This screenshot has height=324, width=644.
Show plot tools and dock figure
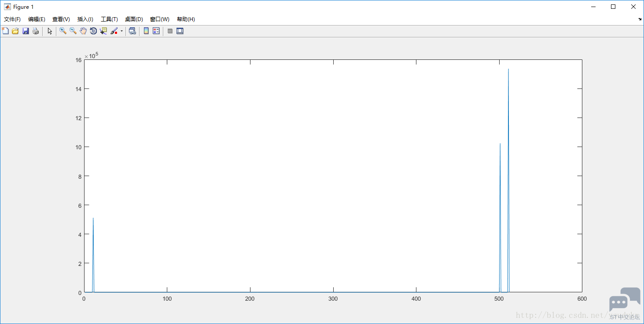point(180,31)
